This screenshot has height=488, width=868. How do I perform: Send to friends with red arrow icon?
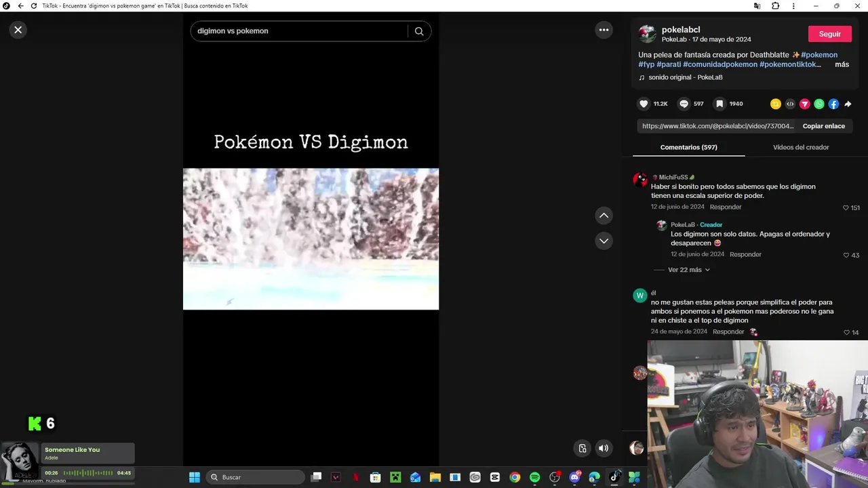(x=804, y=104)
